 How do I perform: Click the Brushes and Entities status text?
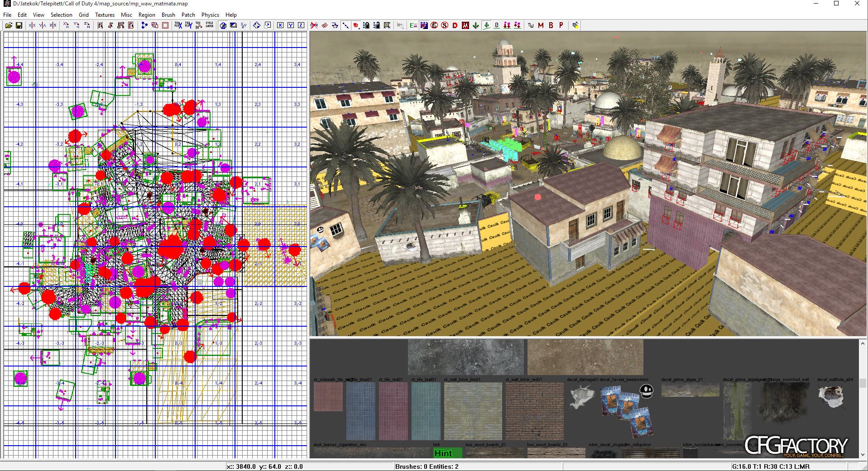(427, 466)
